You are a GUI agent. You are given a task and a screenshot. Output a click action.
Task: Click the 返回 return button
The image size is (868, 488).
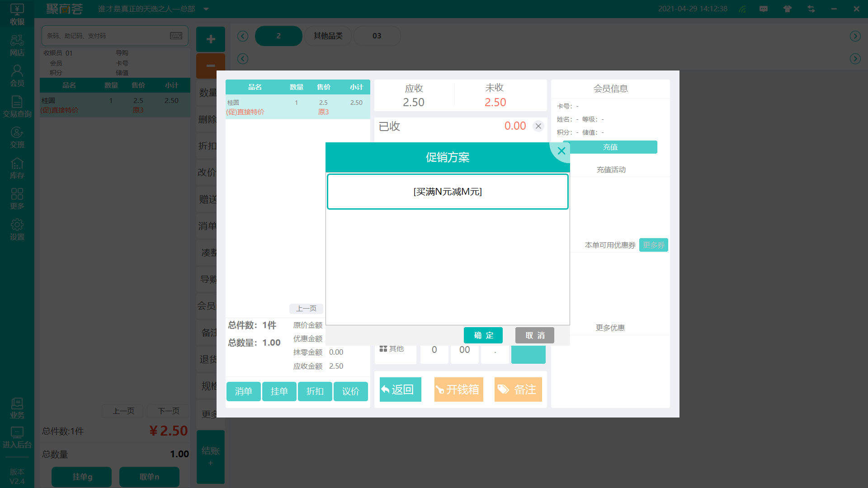400,389
